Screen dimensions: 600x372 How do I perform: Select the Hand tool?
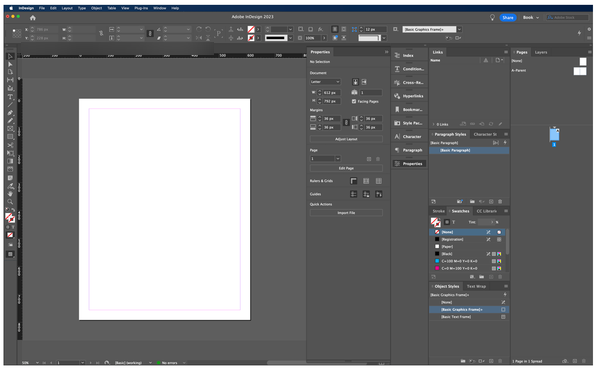click(10, 194)
